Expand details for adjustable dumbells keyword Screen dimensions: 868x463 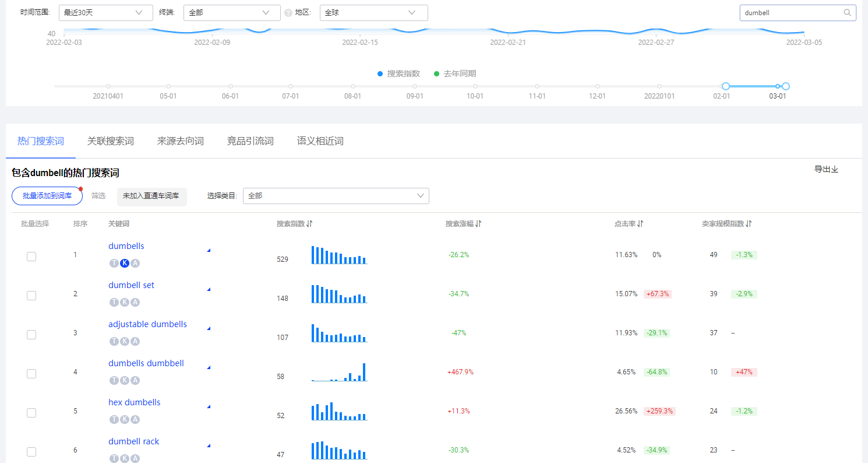click(x=208, y=328)
